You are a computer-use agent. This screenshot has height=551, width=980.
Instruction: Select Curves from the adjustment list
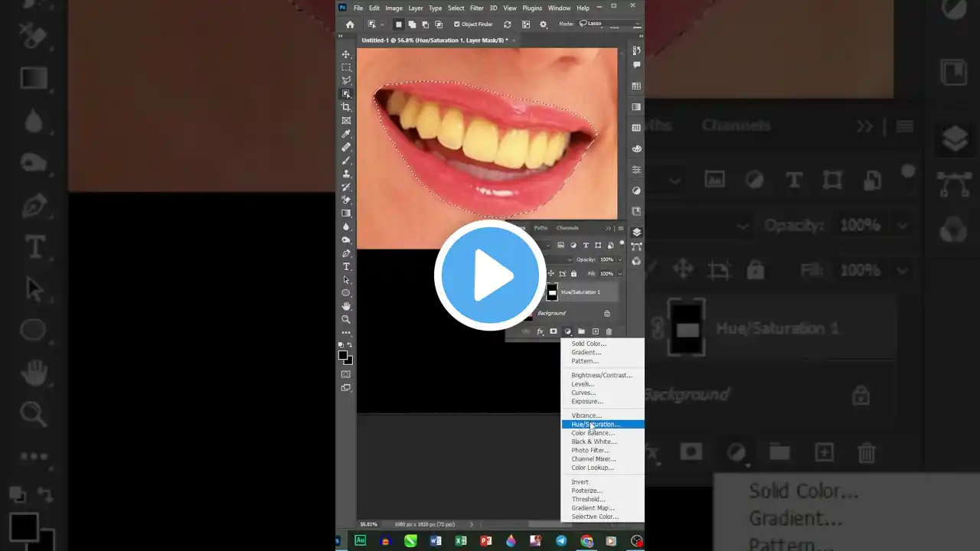coord(583,393)
